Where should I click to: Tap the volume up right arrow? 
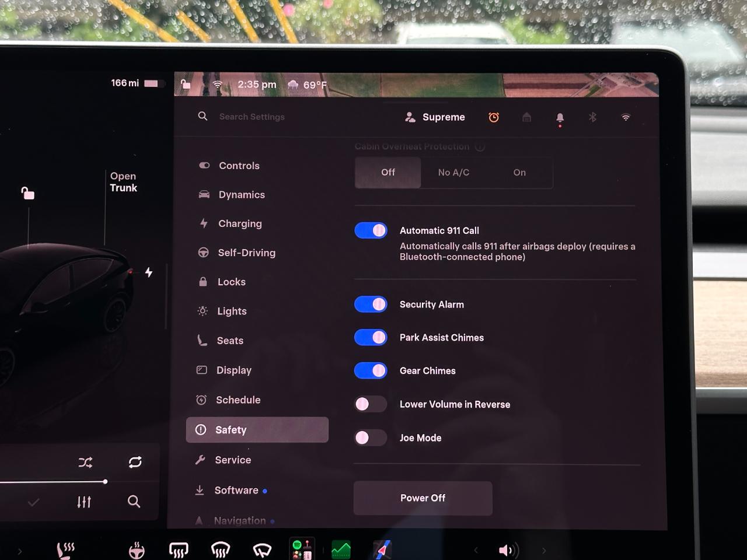[544, 550]
